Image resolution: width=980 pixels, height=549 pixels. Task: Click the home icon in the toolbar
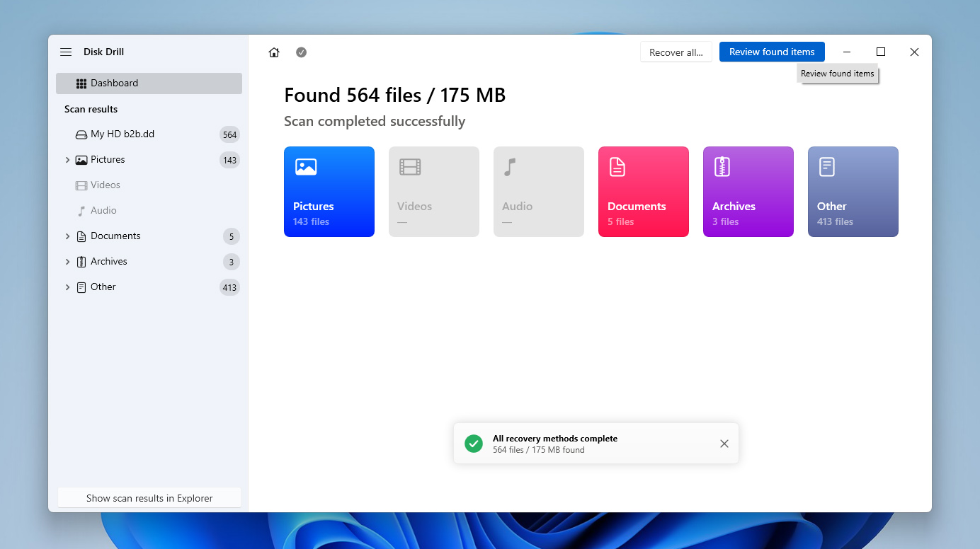click(274, 52)
